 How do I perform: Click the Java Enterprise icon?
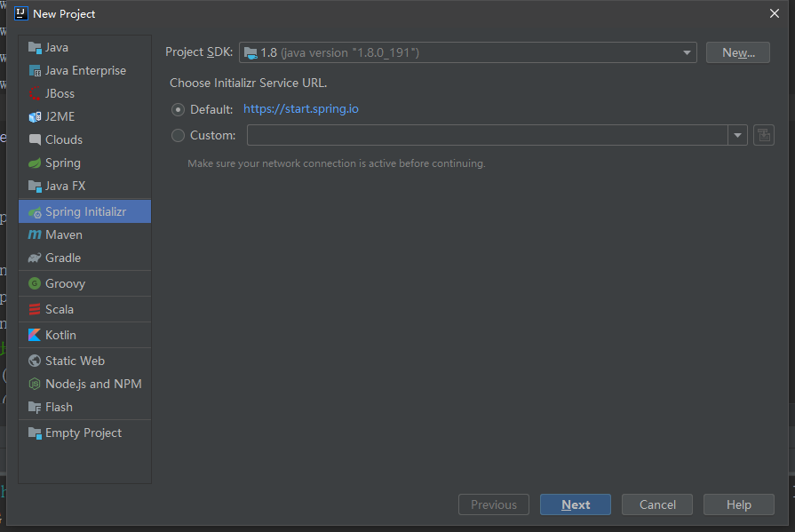coord(35,70)
